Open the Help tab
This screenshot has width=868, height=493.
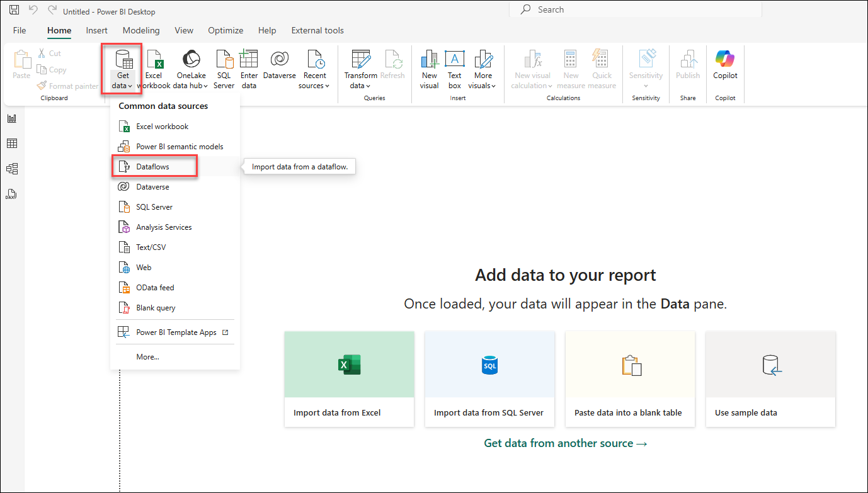tap(267, 30)
